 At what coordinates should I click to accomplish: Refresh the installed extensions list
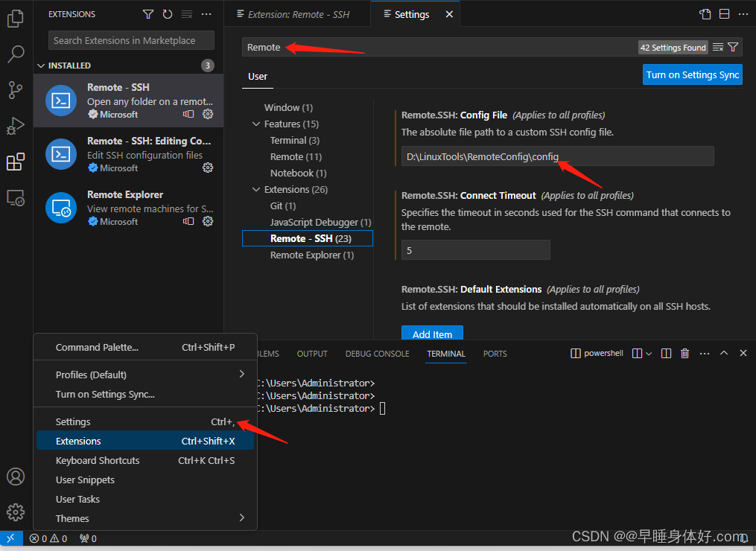point(167,13)
